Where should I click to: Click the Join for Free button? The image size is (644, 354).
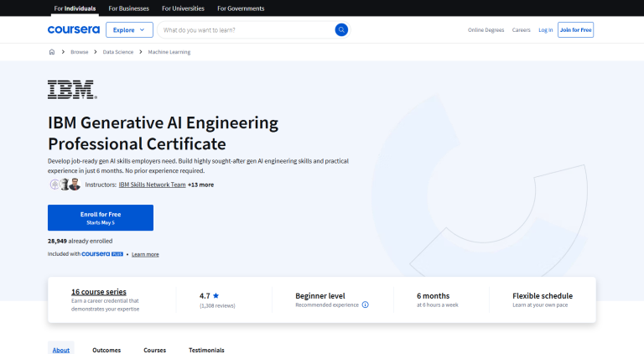(575, 29)
